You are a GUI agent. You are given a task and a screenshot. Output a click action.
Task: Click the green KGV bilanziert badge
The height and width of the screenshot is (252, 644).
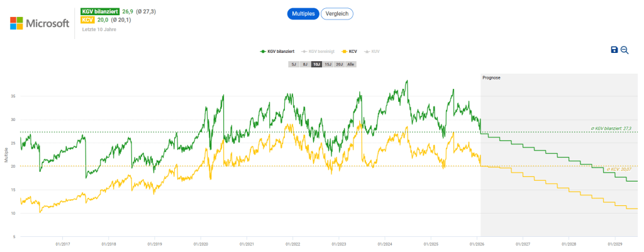[100, 11]
